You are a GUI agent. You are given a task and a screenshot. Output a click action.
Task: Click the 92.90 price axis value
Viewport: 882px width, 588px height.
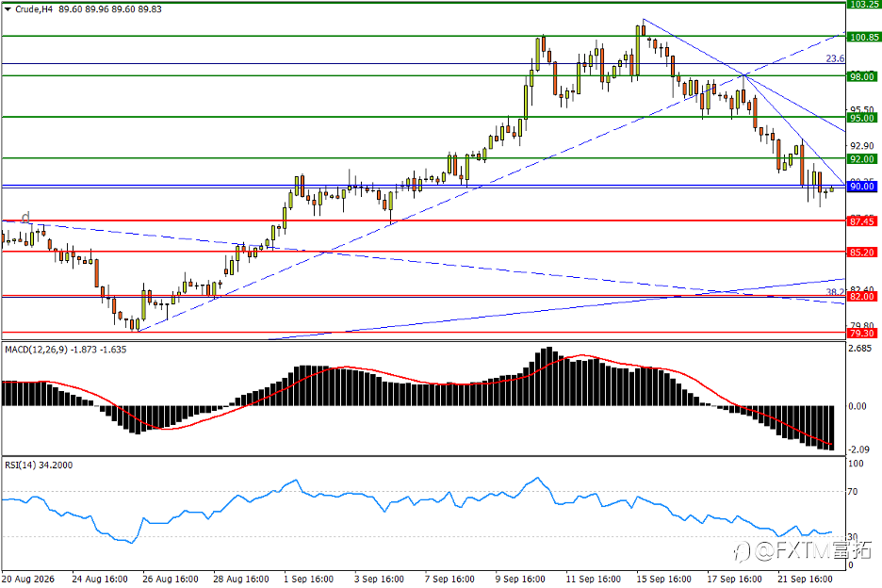click(862, 146)
